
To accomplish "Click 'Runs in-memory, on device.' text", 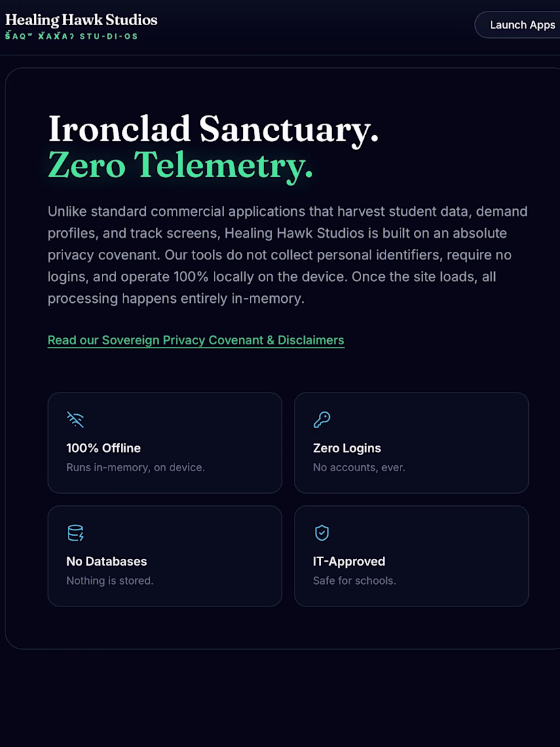I will point(136,467).
